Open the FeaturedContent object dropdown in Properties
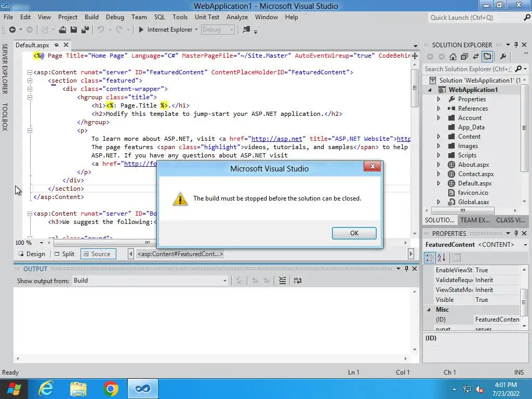The height and width of the screenshot is (399, 532). 525,245
